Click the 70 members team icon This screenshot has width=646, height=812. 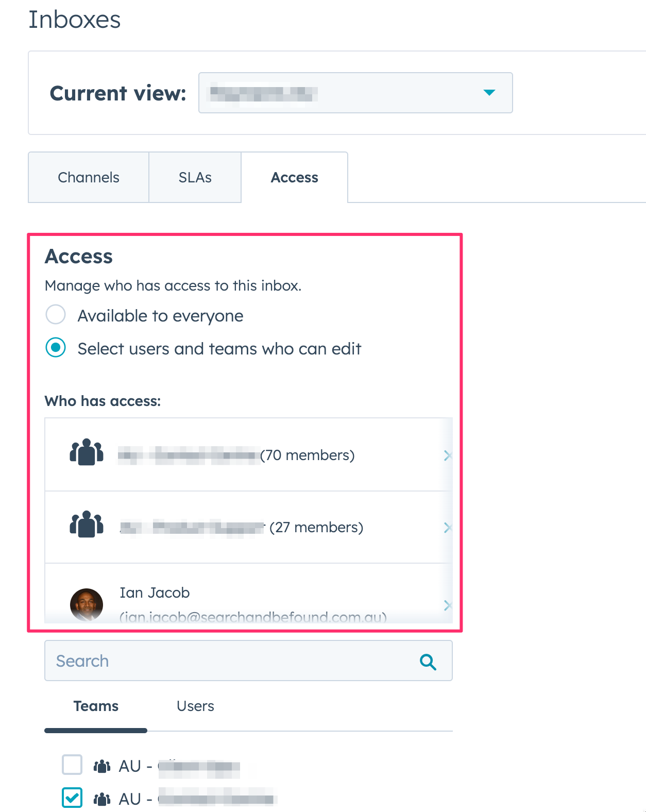click(87, 453)
